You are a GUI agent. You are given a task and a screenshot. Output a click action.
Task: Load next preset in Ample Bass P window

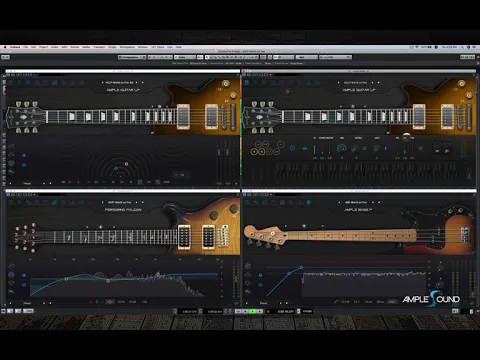click(x=373, y=202)
